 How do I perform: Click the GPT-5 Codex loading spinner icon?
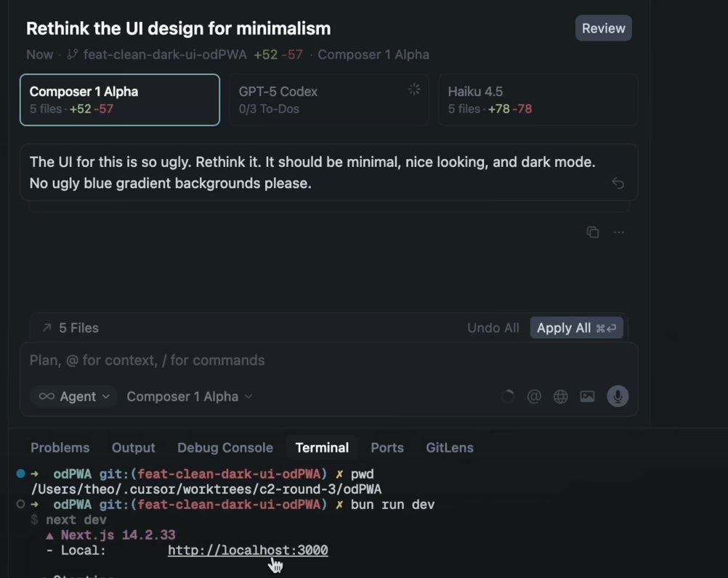click(414, 89)
